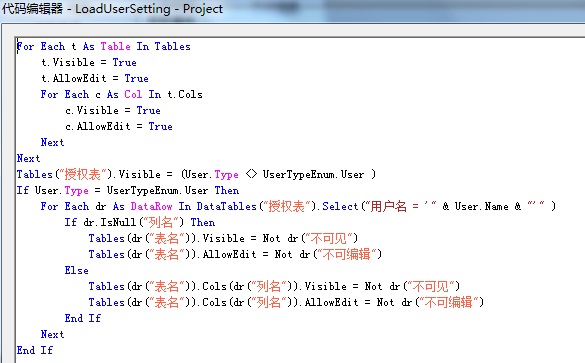The image size is (585, 363).
Task: Click the unindented 'Next' above Tables("授权表")
Action: coord(28,159)
